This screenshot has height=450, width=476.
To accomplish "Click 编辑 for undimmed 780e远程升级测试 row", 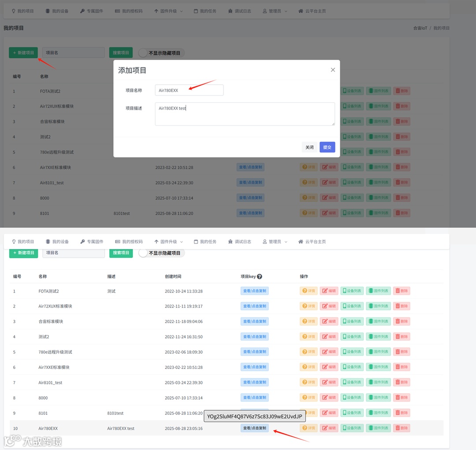I will (329, 352).
